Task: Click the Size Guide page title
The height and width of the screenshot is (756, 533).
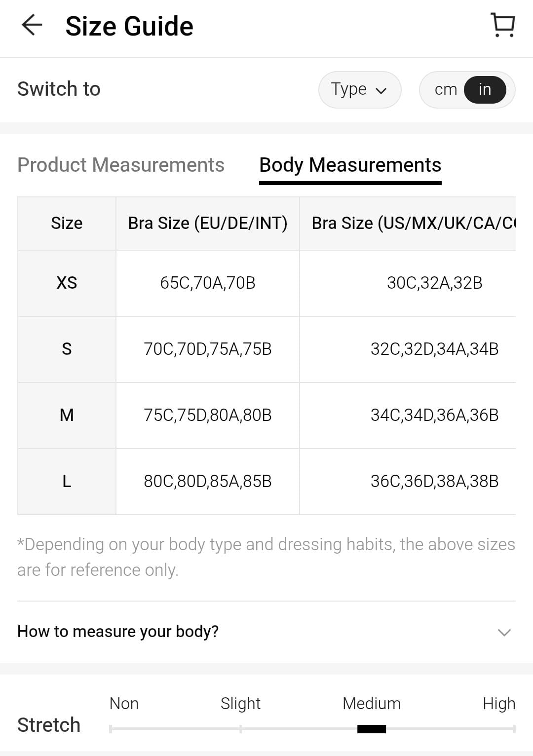Action: [129, 26]
